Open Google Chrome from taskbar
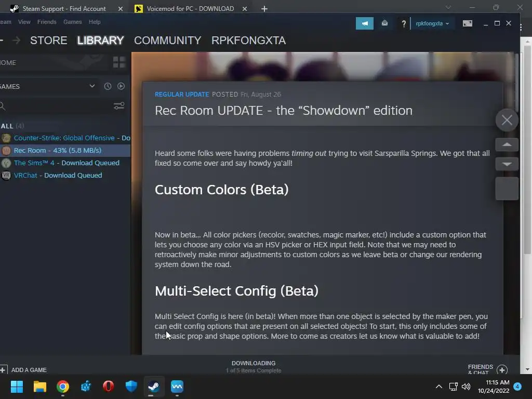This screenshot has width=532, height=399. click(63, 386)
